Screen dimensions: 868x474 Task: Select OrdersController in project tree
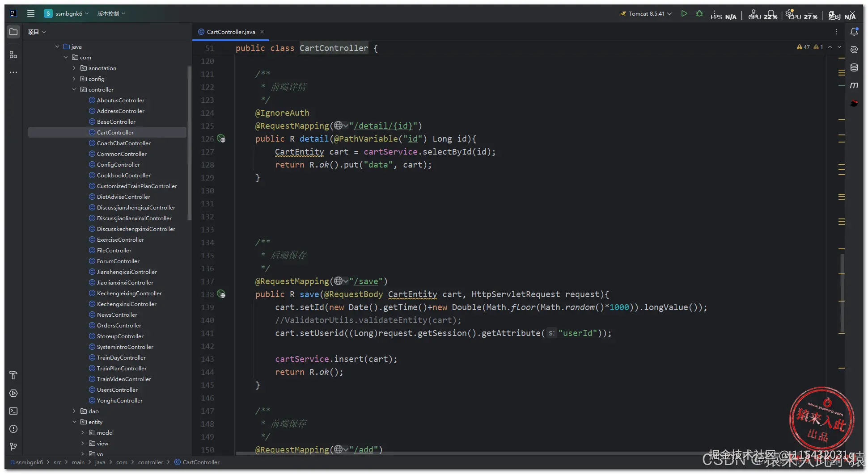pyautogui.click(x=119, y=325)
